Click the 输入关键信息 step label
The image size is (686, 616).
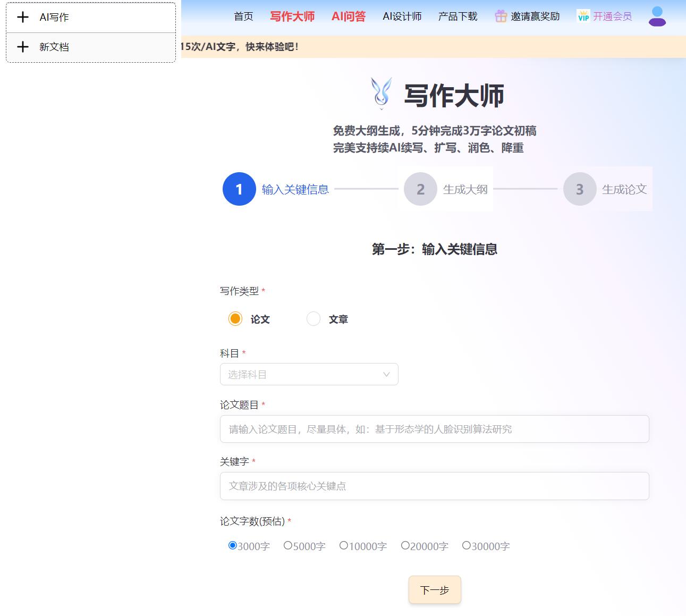tap(295, 189)
